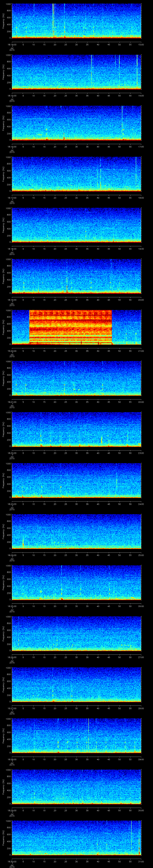Click the 17:00 end time label
The width and height of the screenshot is (153, 868).
point(141,147)
